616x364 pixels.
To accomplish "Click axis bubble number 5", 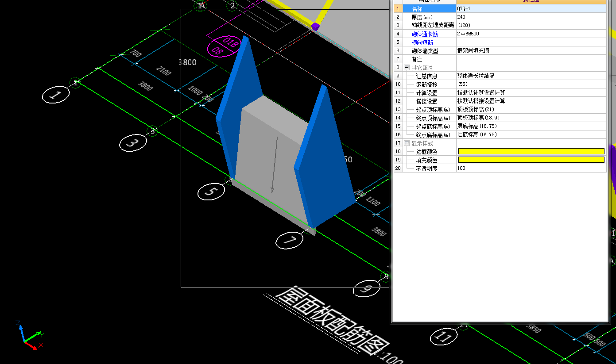I will [212, 192].
